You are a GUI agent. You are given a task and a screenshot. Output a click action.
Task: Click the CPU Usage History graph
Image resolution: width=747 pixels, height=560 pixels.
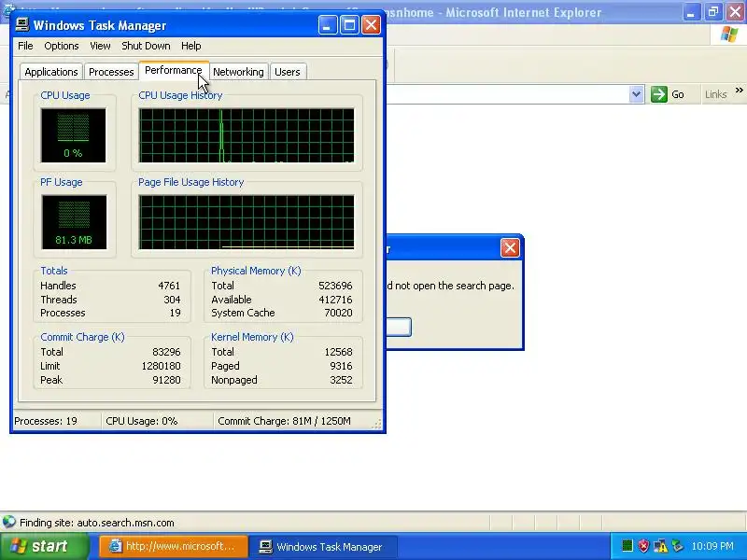pos(247,135)
